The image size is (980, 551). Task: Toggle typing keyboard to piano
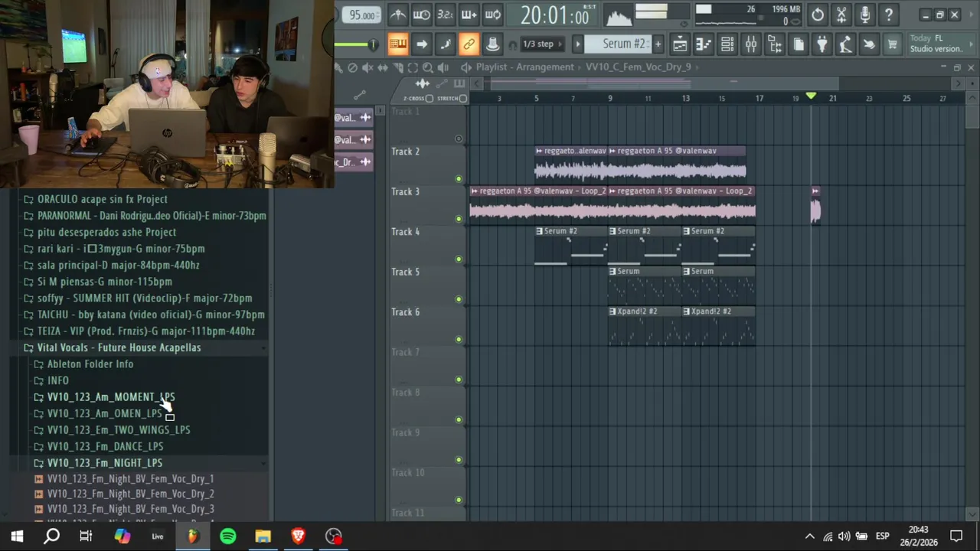397,44
